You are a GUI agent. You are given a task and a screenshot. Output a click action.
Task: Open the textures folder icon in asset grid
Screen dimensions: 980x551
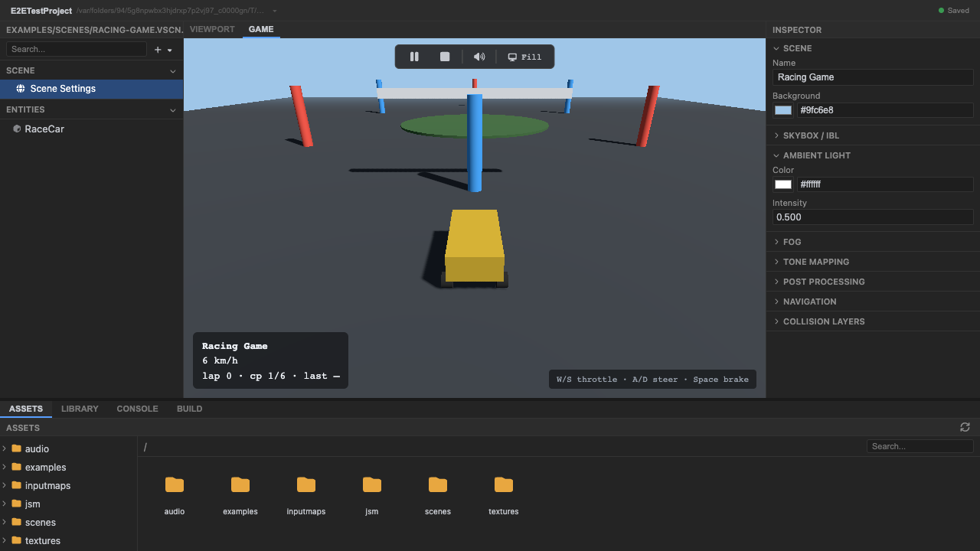tap(504, 484)
